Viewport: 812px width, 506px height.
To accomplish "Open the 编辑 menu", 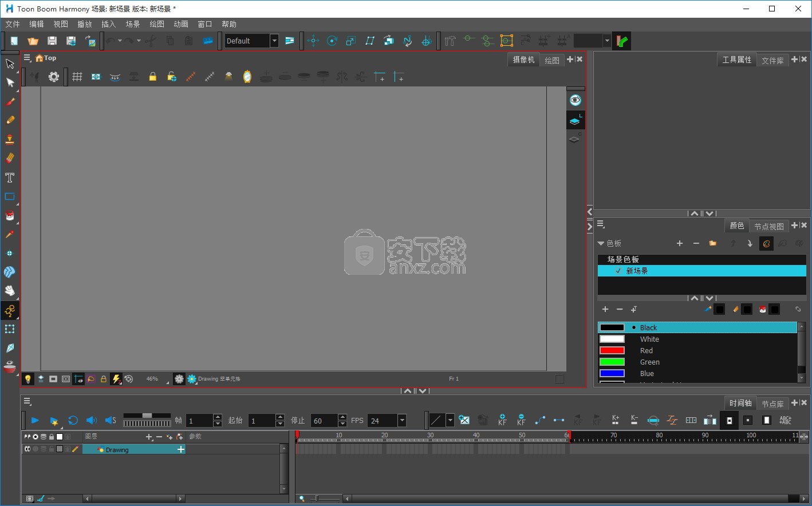I will [x=37, y=24].
